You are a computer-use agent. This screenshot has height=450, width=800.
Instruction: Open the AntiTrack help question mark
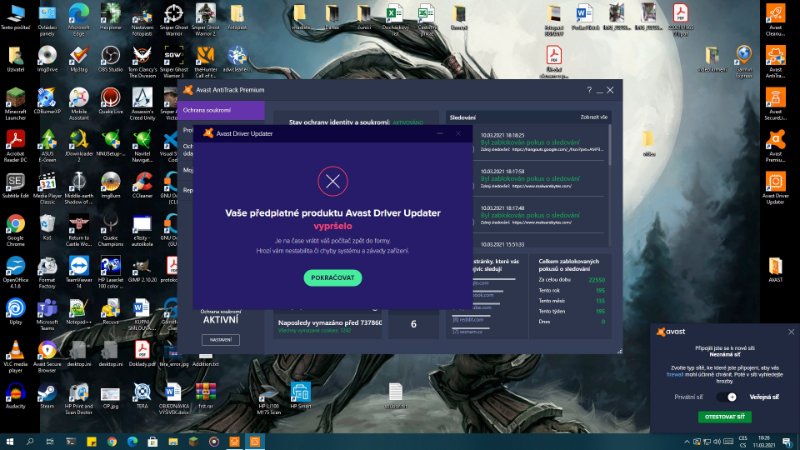(x=589, y=90)
